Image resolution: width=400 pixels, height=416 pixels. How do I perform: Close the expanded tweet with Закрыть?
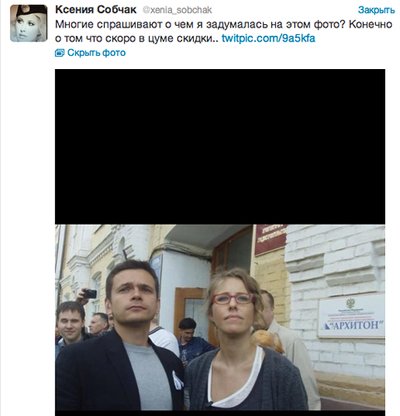(376, 10)
